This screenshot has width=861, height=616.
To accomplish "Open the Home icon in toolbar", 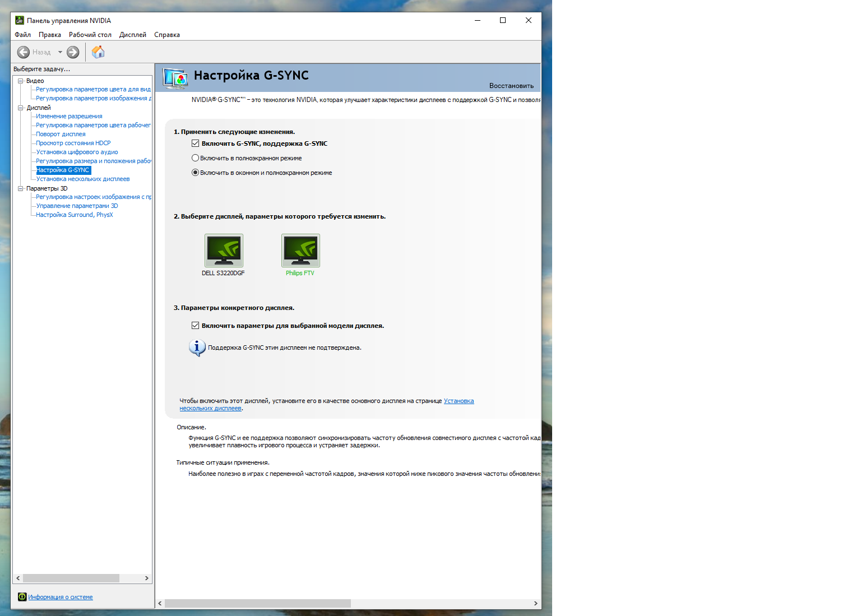I will pos(98,52).
